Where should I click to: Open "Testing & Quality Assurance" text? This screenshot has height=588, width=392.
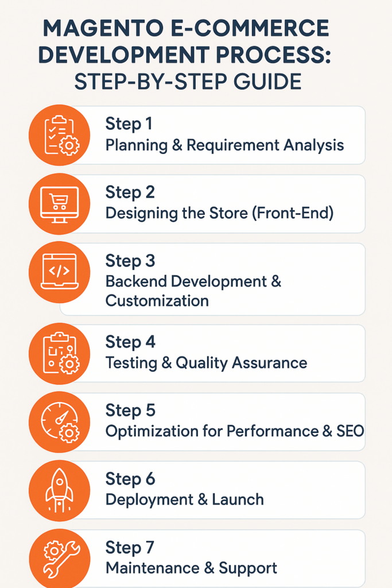click(x=206, y=363)
